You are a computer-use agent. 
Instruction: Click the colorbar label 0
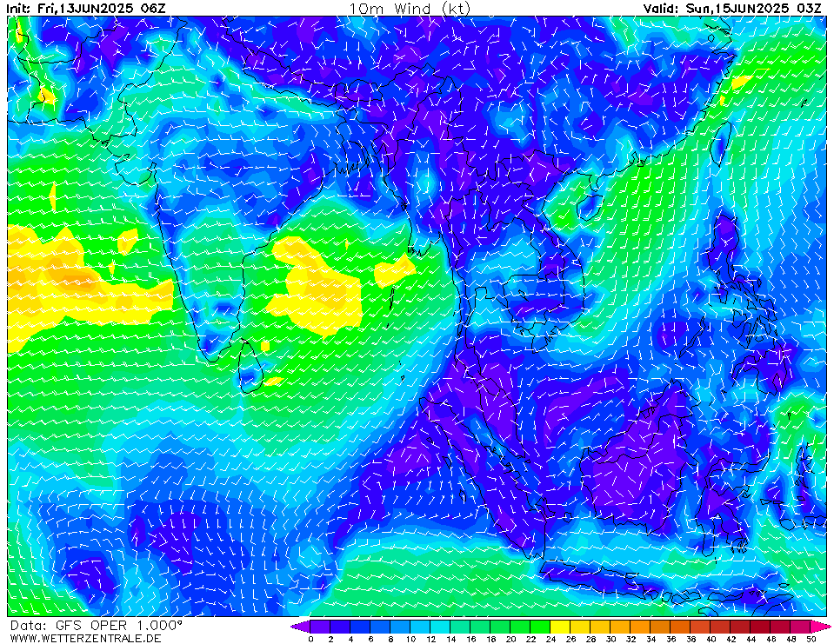(x=310, y=639)
